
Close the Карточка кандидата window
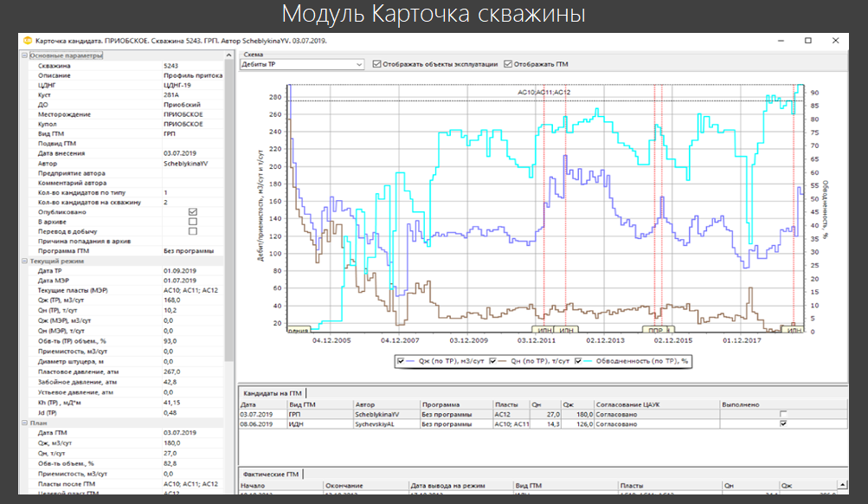(835, 41)
